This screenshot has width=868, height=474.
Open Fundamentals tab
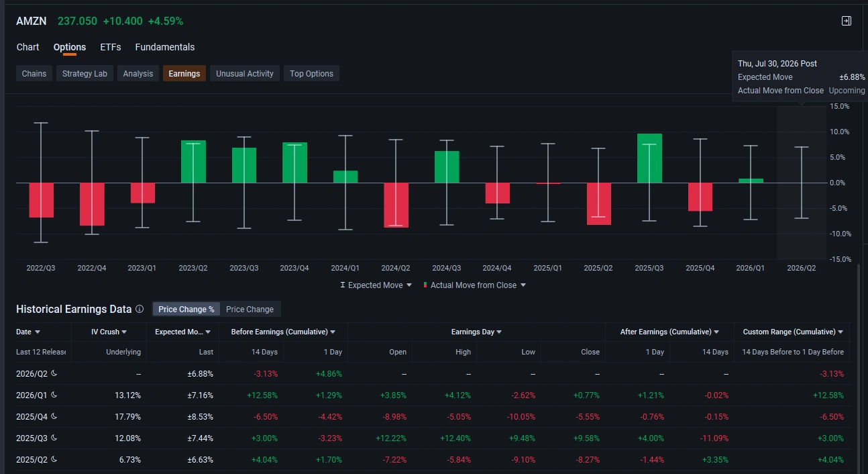coord(165,47)
